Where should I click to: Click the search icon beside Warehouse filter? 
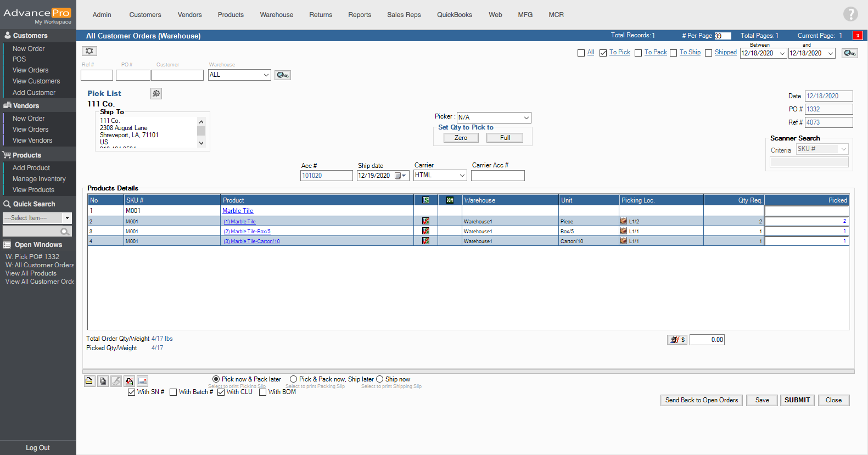click(x=282, y=75)
